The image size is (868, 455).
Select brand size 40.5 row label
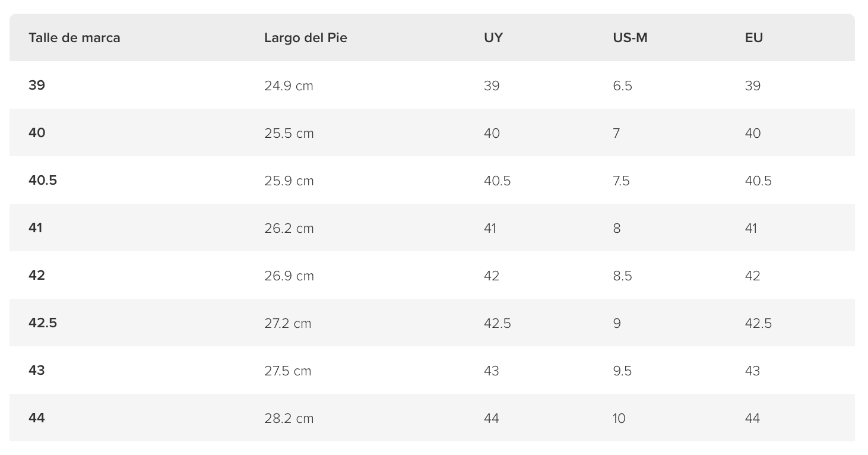pyautogui.click(x=43, y=181)
